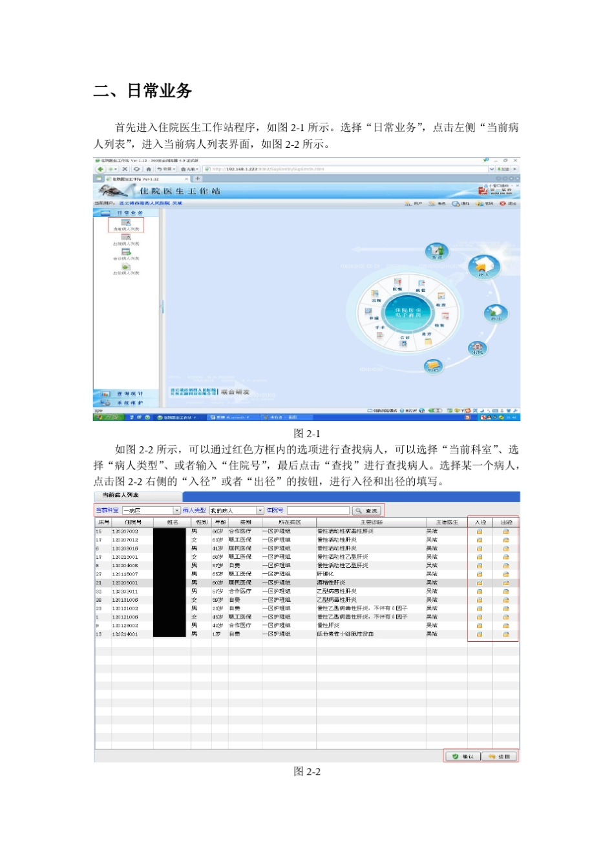Click the 住院医生电子病历 center hub

(x=408, y=312)
